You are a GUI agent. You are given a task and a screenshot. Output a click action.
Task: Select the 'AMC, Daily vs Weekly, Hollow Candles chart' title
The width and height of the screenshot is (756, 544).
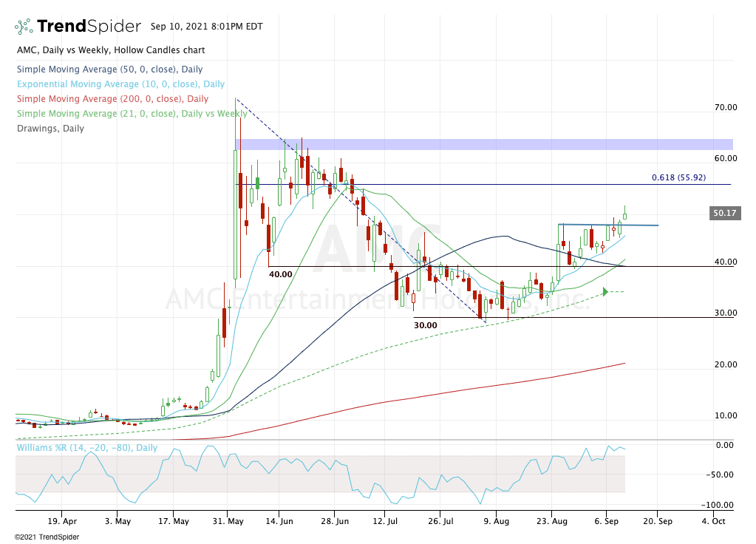coord(111,50)
